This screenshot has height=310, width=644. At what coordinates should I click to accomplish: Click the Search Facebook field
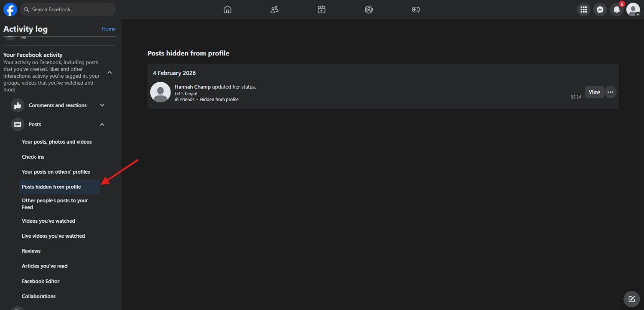point(67,9)
